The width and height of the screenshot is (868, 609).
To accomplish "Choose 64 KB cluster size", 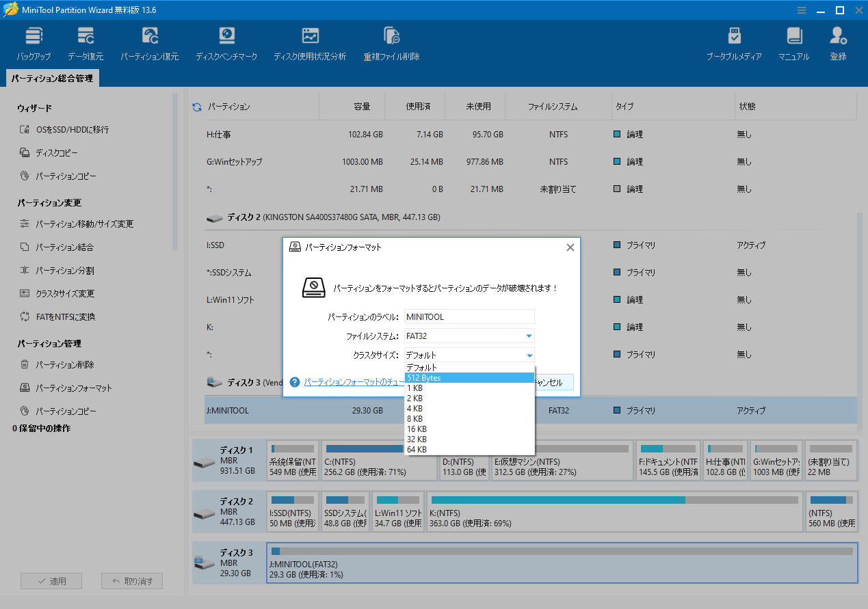I will point(469,450).
